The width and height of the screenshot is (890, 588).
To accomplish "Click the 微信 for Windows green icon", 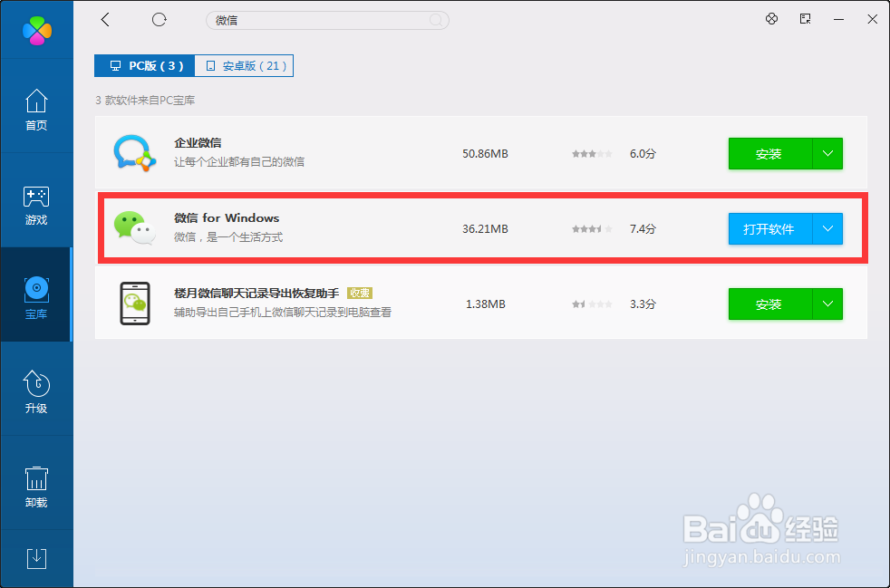I will click(x=134, y=227).
